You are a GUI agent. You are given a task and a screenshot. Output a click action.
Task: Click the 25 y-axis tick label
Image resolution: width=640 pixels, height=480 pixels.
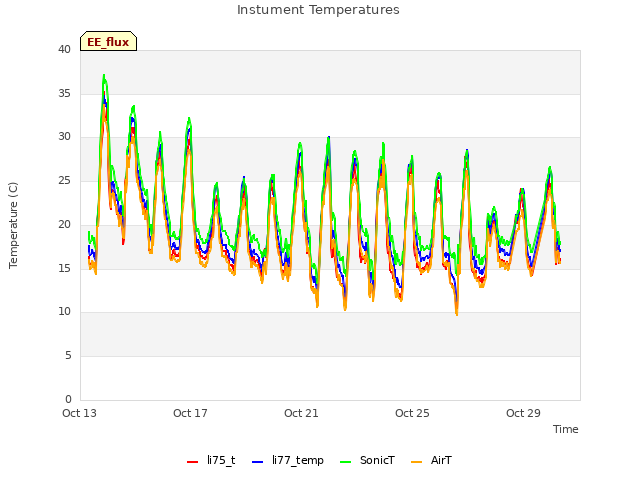click(64, 180)
